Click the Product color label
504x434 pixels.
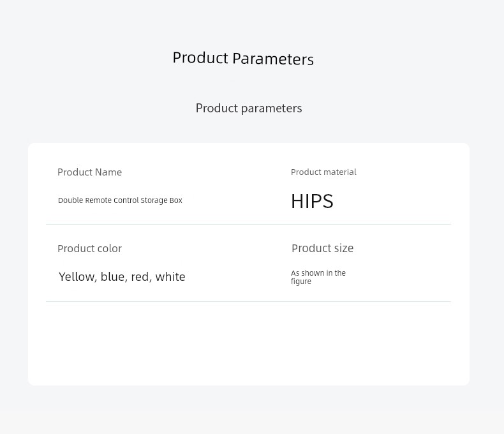pos(90,248)
